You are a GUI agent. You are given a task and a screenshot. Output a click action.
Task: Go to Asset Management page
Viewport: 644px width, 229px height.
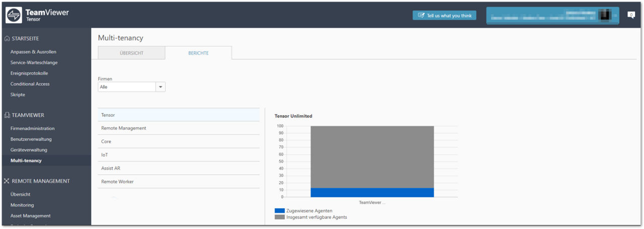[x=31, y=215]
